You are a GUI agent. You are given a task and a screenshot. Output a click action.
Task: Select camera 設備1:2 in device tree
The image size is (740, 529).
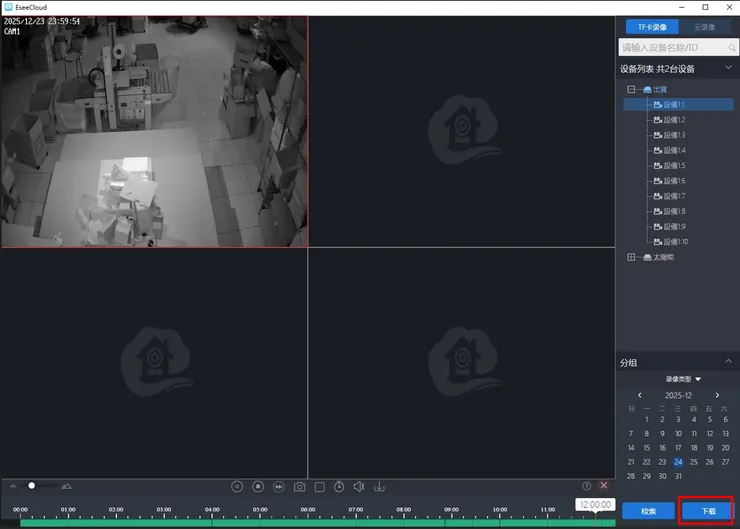pos(669,120)
